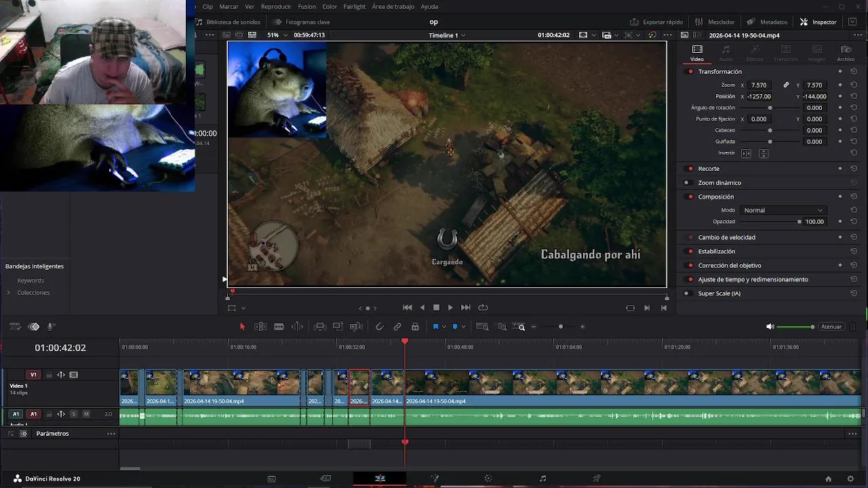The width and height of the screenshot is (868, 488).
Task: Open the Fairlight music-note page icon
Action: (x=542, y=479)
